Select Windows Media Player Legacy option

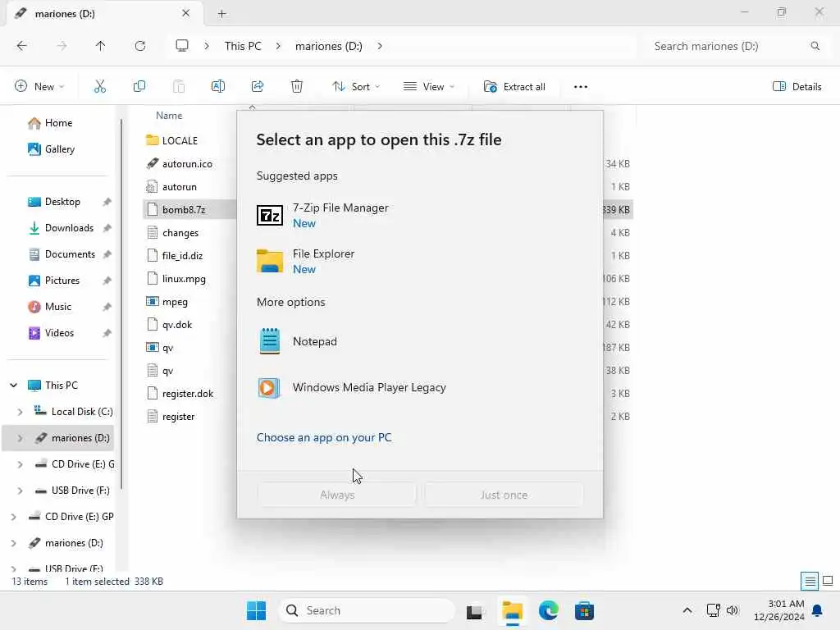pyautogui.click(x=419, y=387)
